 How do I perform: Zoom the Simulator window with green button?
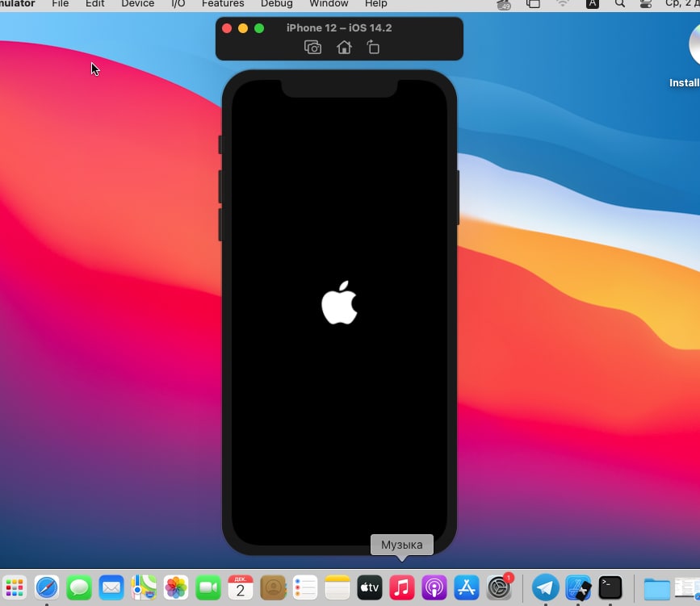coord(259,28)
